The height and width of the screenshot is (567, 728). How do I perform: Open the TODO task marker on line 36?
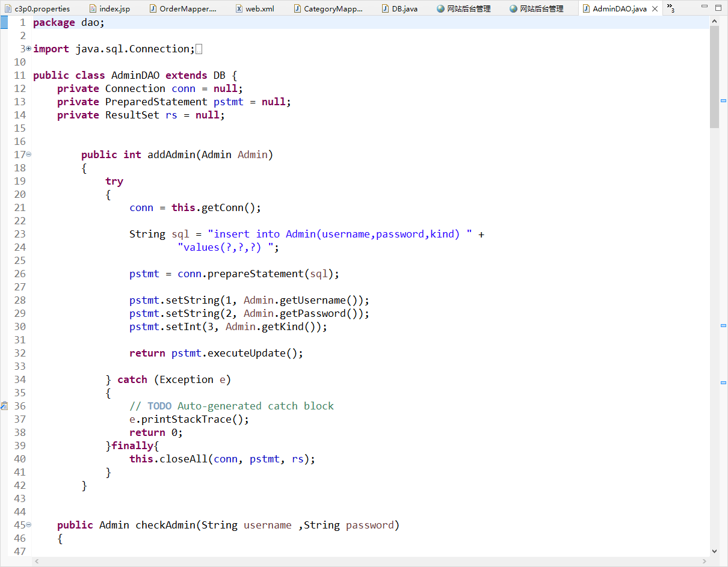click(x=4, y=406)
